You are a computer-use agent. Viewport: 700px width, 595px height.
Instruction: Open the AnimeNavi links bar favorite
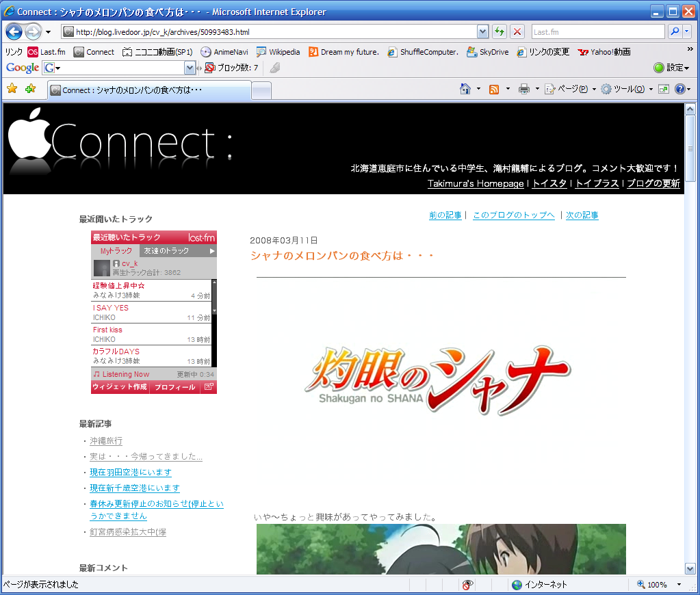(224, 52)
